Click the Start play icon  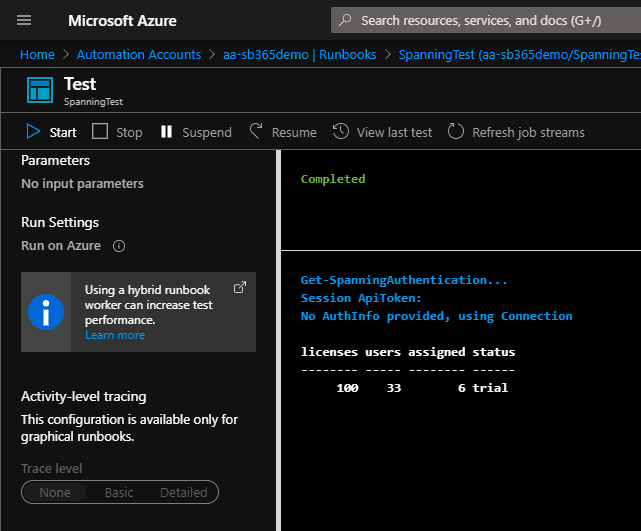coord(33,132)
